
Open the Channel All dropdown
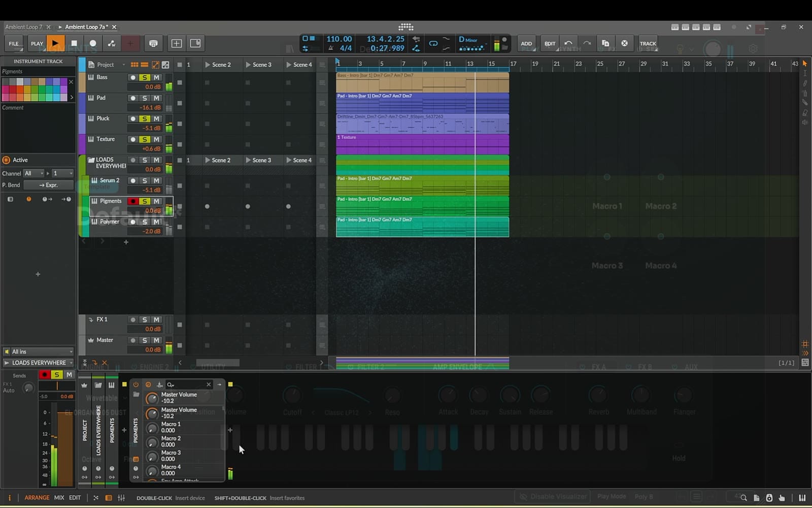click(x=34, y=173)
